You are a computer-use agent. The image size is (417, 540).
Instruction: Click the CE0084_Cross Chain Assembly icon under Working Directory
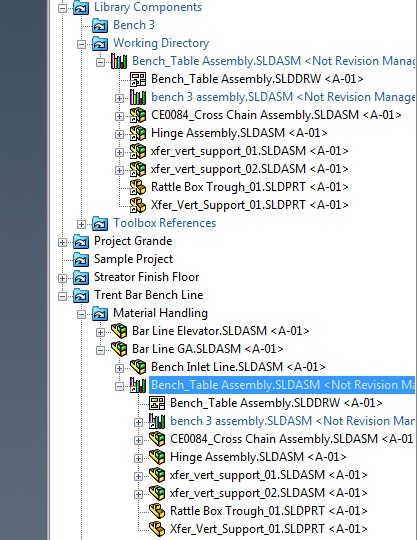(x=138, y=115)
